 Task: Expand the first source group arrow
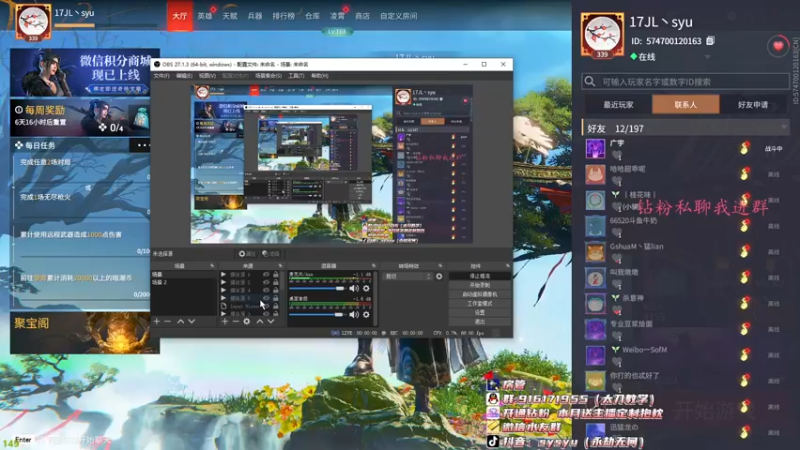pyautogui.click(x=223, y=274)
